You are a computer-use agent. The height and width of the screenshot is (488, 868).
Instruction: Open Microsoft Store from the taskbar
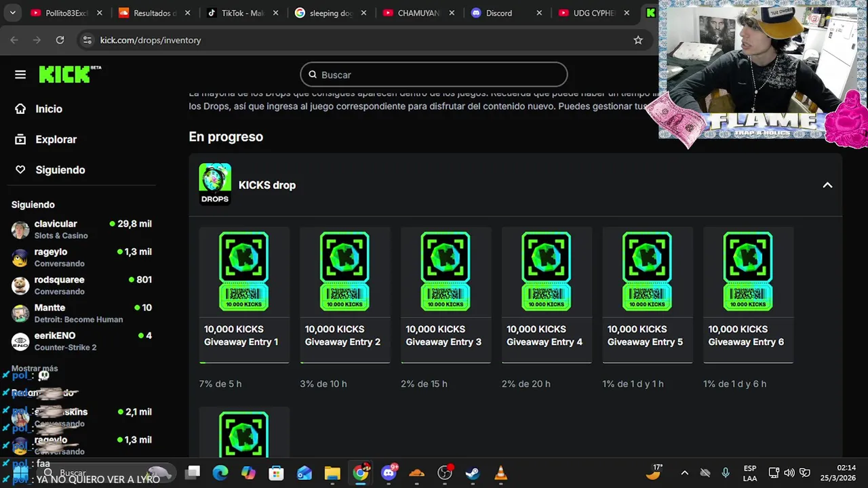pyautogui.click(x=276, y=473)
